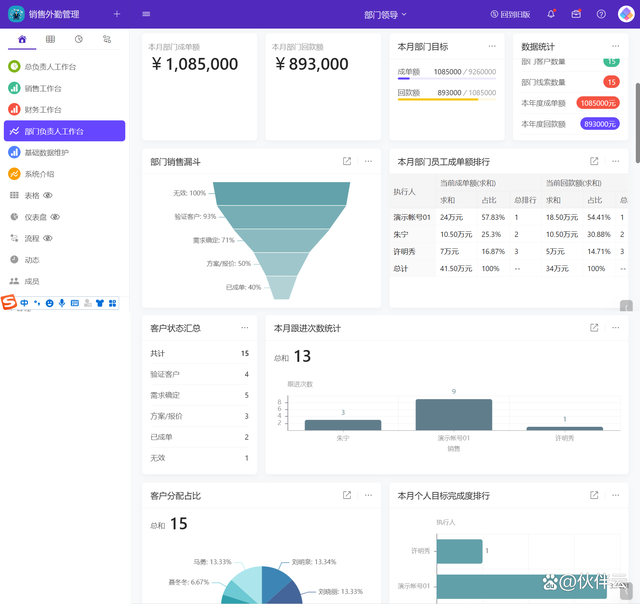Screen dimensions: 640x604
Task: Click the 销售外勤管理 app logo
Action: [x=16, y=14]
